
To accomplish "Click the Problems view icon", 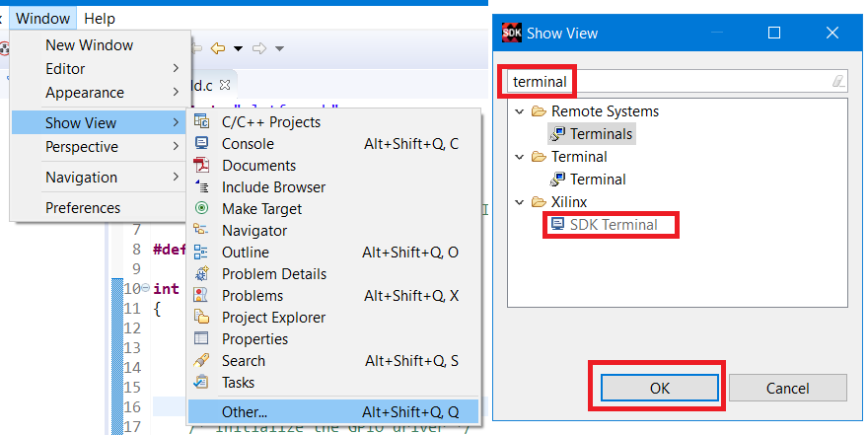I will (202, 296).
